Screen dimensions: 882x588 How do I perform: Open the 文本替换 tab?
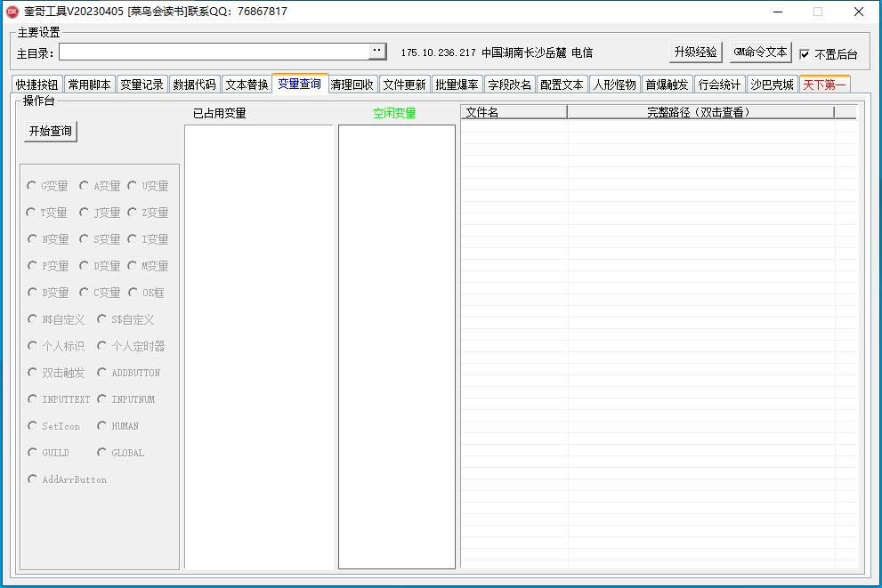pos(247,85)
